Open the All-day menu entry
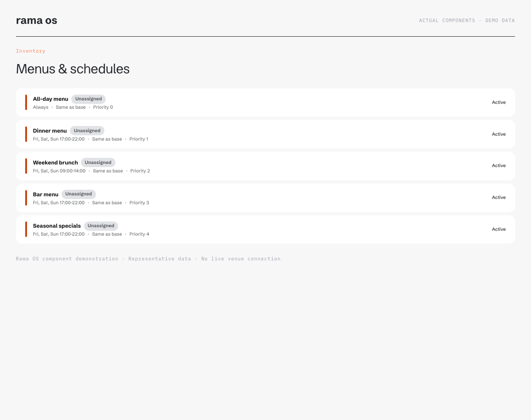Screen dimensions: 531x420 pos(265,103)
